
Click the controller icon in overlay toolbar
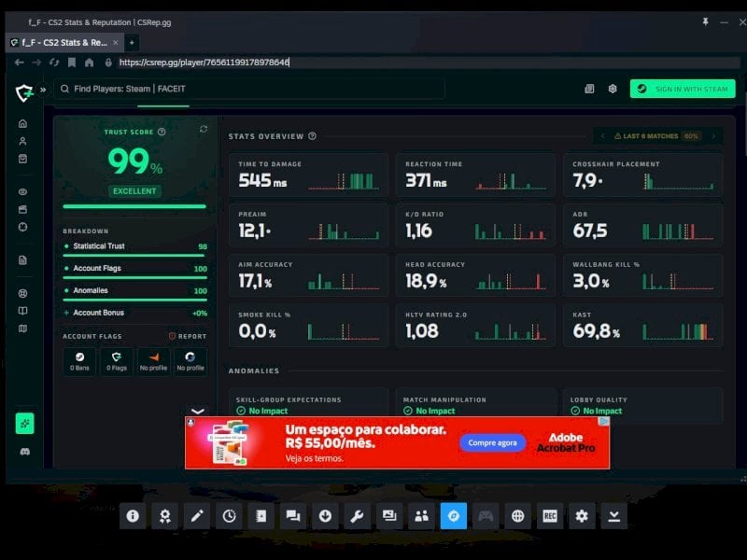coord(486,516)
